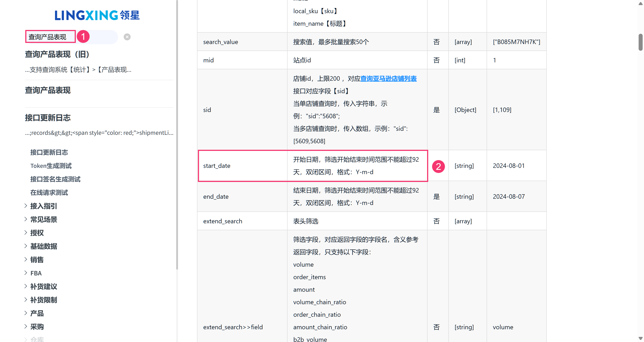Image resolution: width=644 pixels, height=342 pixels.
Task: Select the 查询产品表现 search result
Action: coord(48,90)
